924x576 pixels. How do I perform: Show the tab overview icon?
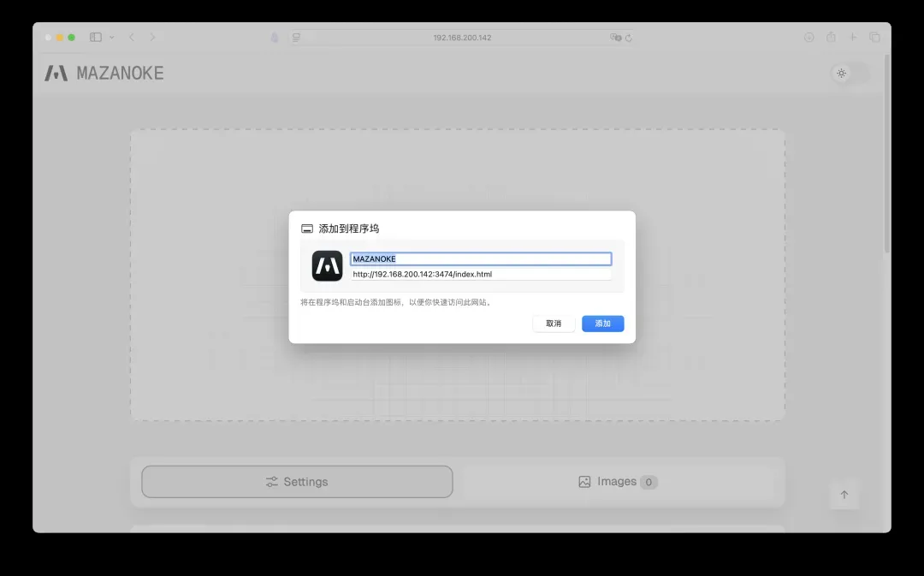pyautogui.click(x=874, y=38)
